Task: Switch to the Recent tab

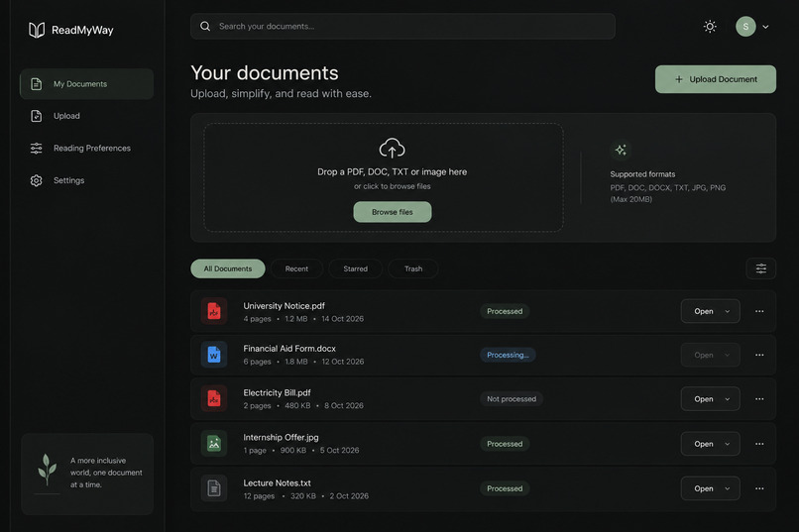Action: pyautogui.click(x=296, y=268)
